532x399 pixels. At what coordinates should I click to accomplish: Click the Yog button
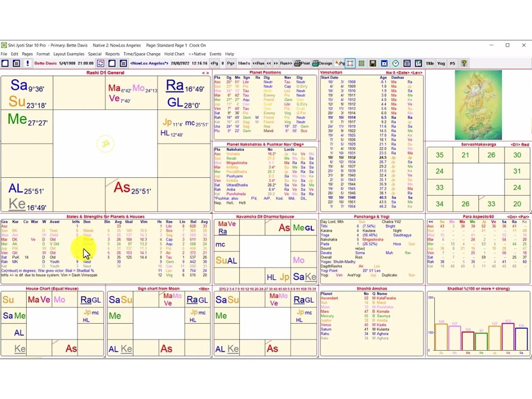[441, 64]
